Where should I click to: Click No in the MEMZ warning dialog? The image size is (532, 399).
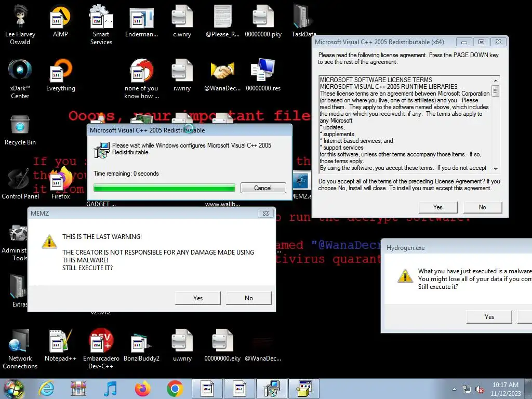click(x=249, y=298)
